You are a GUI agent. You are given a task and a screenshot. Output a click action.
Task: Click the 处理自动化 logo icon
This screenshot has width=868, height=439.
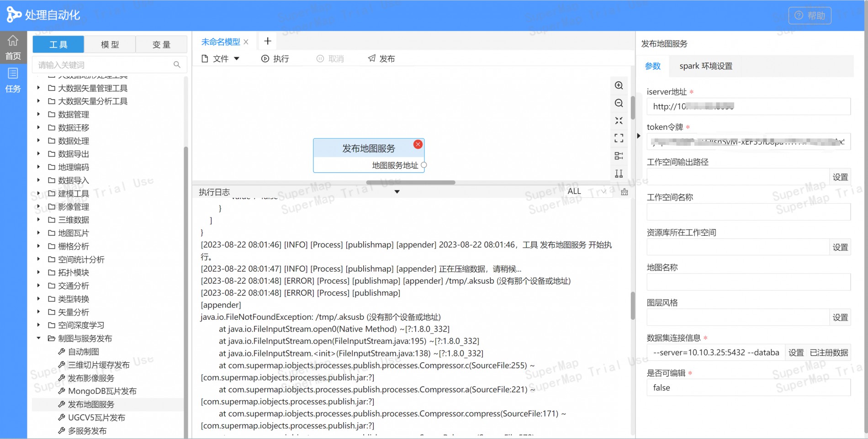coord(14,15)
